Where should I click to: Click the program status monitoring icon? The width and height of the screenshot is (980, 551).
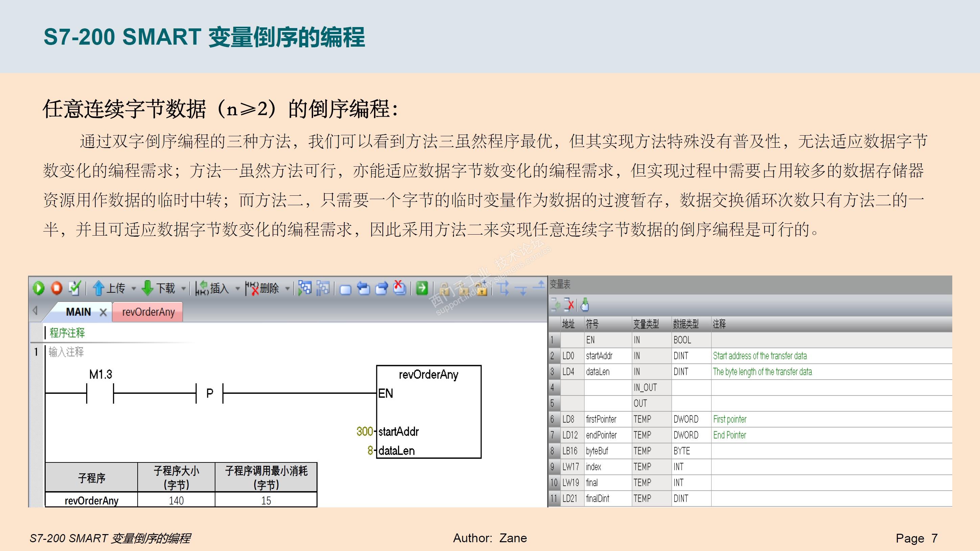click(305, 288)
